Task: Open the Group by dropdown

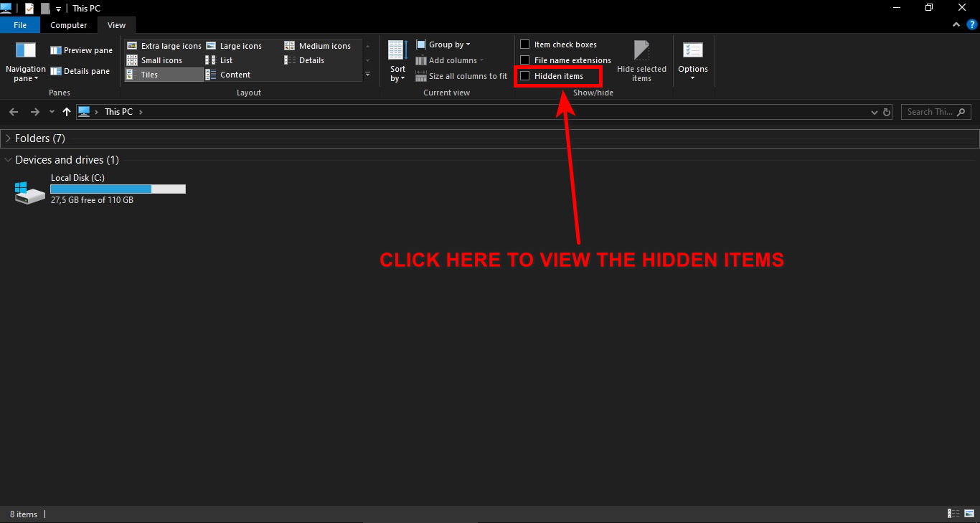Action: [x=443, y=44]
